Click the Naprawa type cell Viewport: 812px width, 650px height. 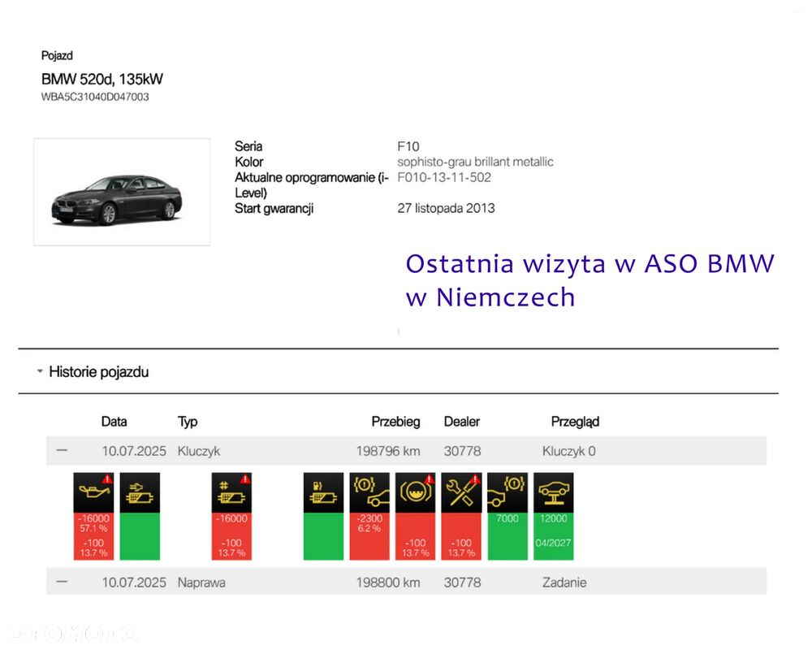click(201, 583)
